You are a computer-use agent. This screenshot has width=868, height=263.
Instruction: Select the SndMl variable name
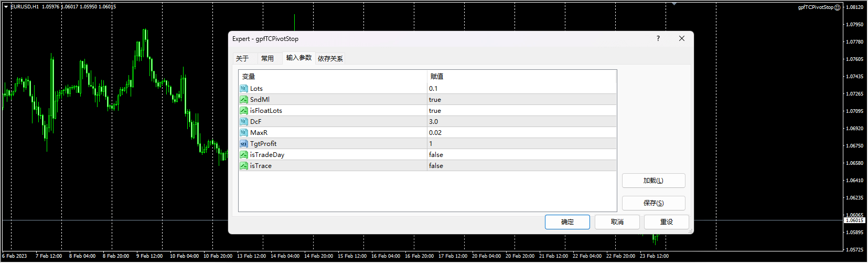point(260,100)
